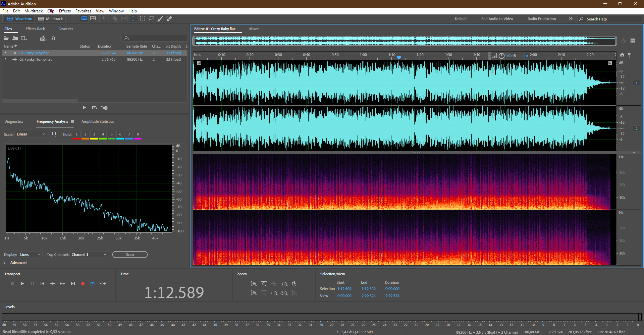Open file using folder icon in Files panel
This screenshot has height=335, width=644.
point(6,38)
